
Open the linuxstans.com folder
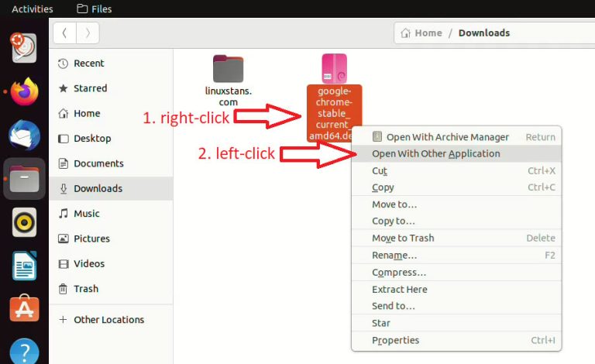(228, 79)
